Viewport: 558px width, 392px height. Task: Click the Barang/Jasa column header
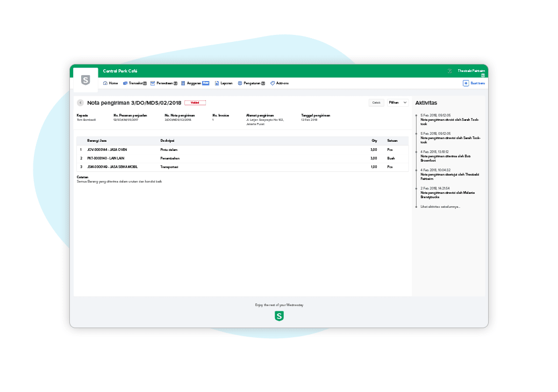click(x=97, y=141)
